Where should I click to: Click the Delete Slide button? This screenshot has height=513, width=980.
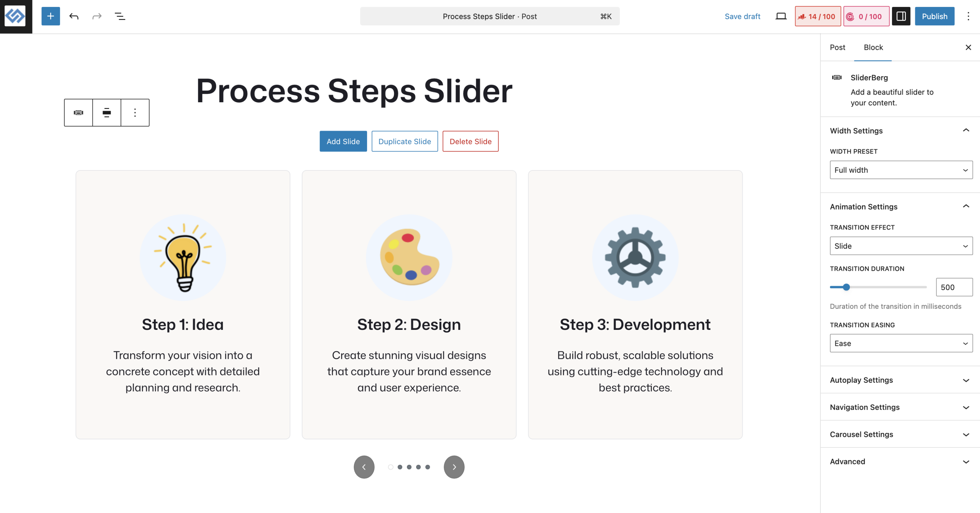470,141
